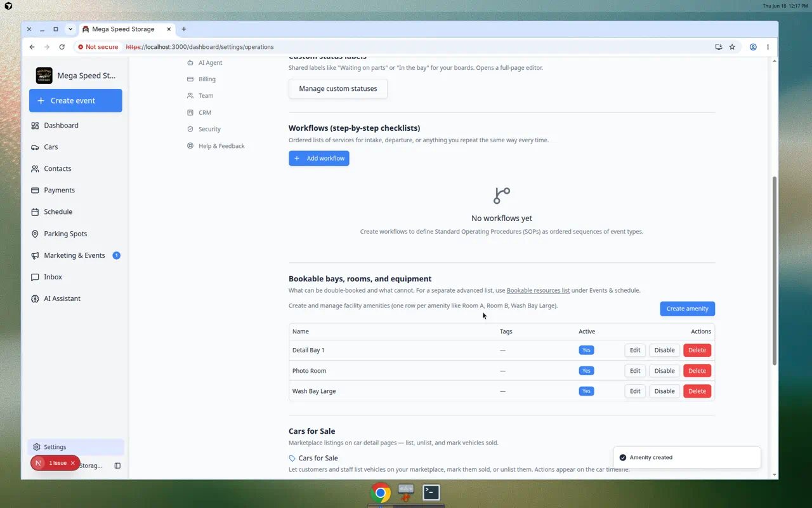This screenshot has width=812, height=508.
Task: Click the Cars for Sale tag icon
Action: tap(292, 458)
